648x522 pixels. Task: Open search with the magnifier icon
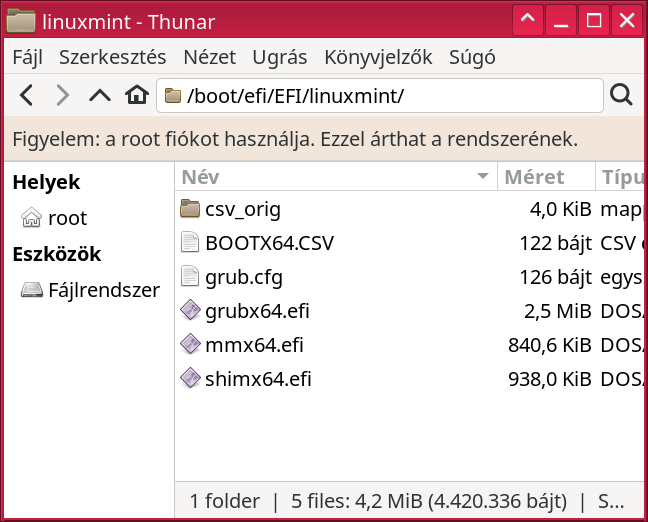[x=621, y=95]
